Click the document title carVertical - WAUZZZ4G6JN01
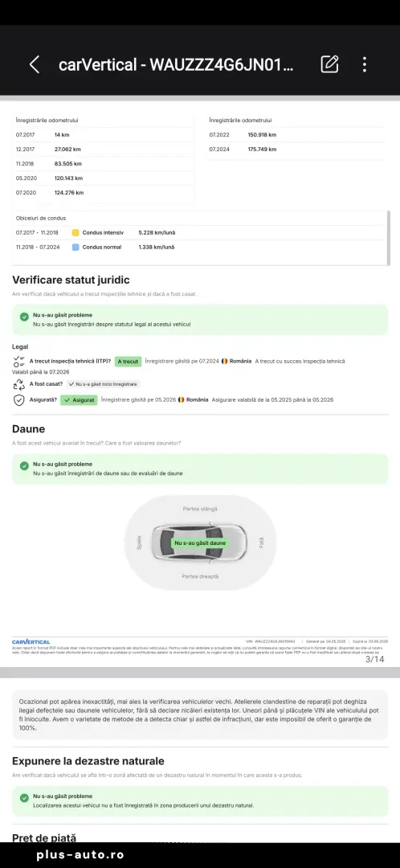 176,65
